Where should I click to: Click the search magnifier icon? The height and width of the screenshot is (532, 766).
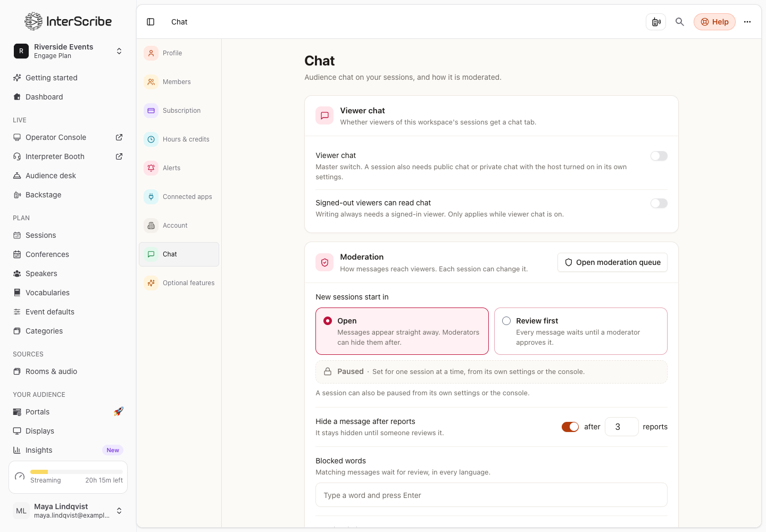pyautogui.click(x=680, y=22)
